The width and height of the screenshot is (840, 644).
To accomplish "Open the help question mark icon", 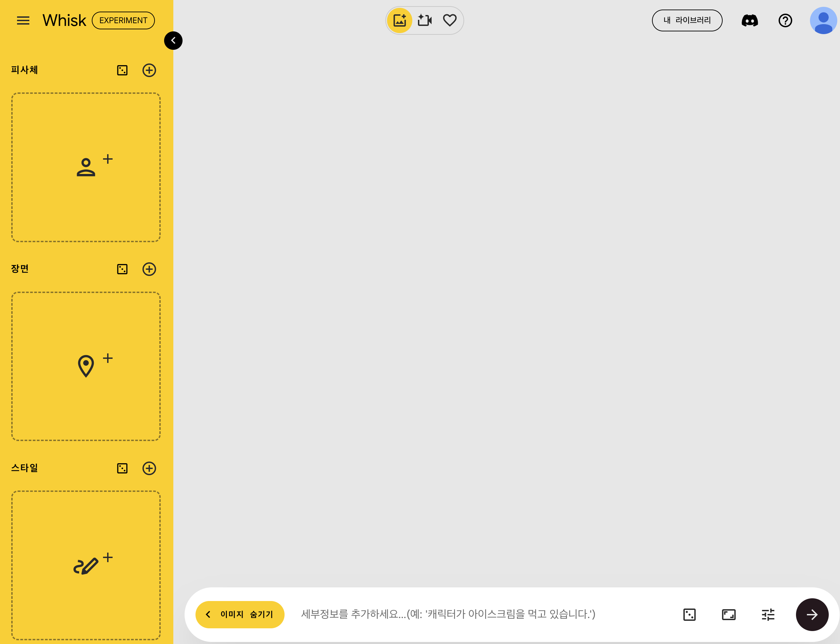I will [785, 20].
